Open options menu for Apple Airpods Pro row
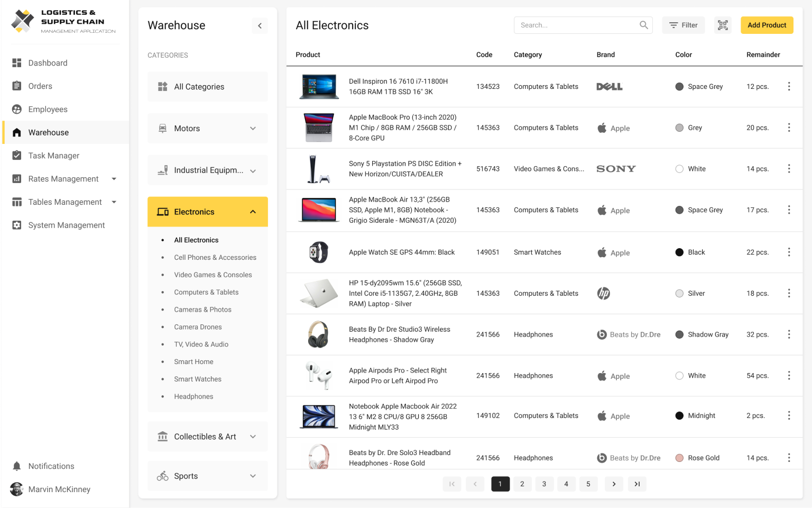Screen dimensions: 812x508 coord(789,376)
